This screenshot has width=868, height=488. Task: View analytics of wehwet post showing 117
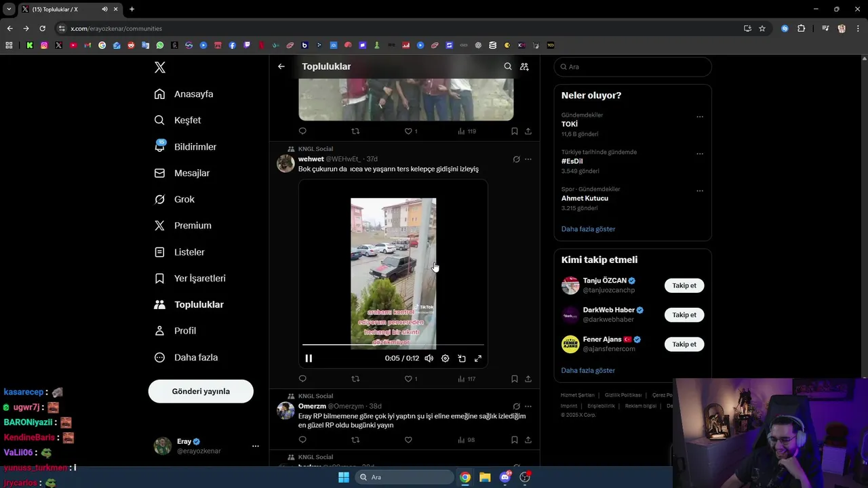467,379
